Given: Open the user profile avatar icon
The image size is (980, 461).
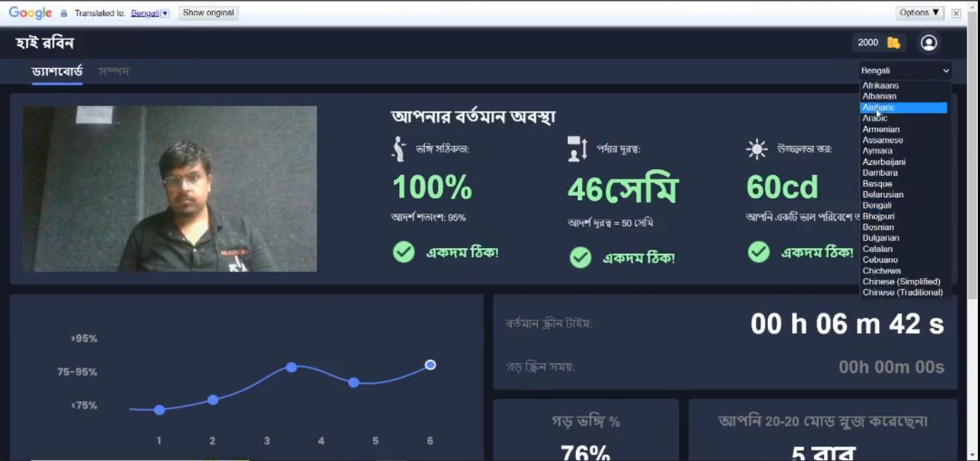Looking at the screenshot, I should click(x=928, y=42).
